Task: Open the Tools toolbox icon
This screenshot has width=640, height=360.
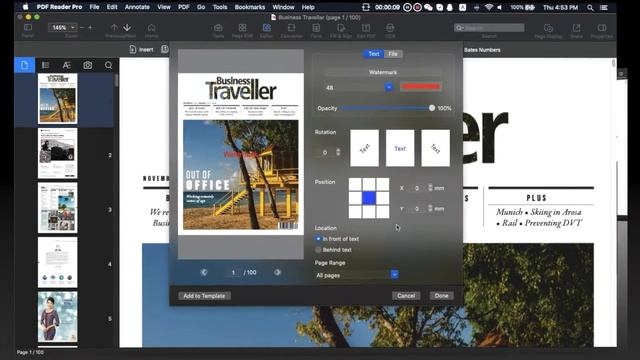Action: pyautogui.click(x=218, y=27)
